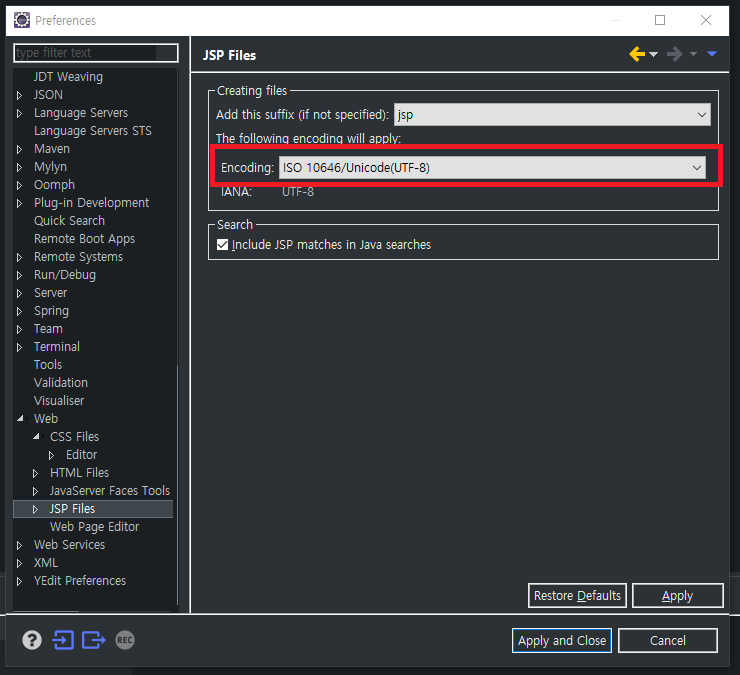The width and height of the screenshot is (740, 675).
Task: Toggle Include JSP matches in Java searches
Action: point(222,245)
